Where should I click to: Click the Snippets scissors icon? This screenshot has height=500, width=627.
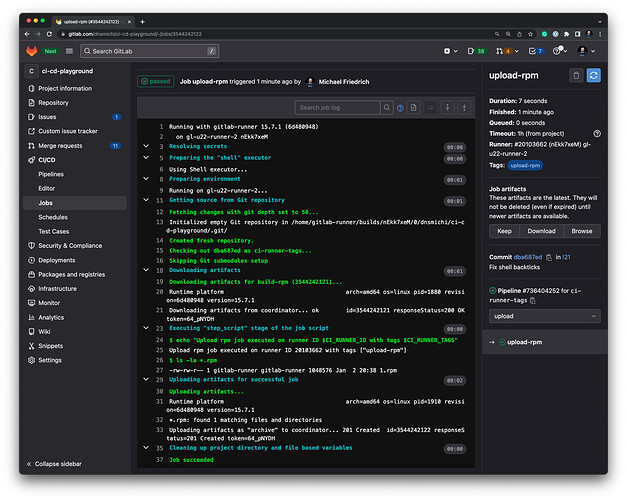[x=31, y=346]
